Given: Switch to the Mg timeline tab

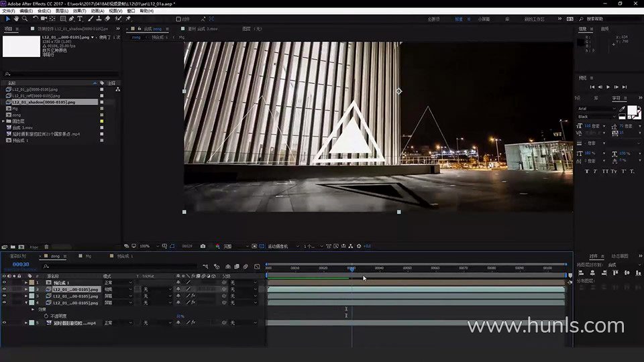Looking at the screenshot, I should tap(88, 256).
